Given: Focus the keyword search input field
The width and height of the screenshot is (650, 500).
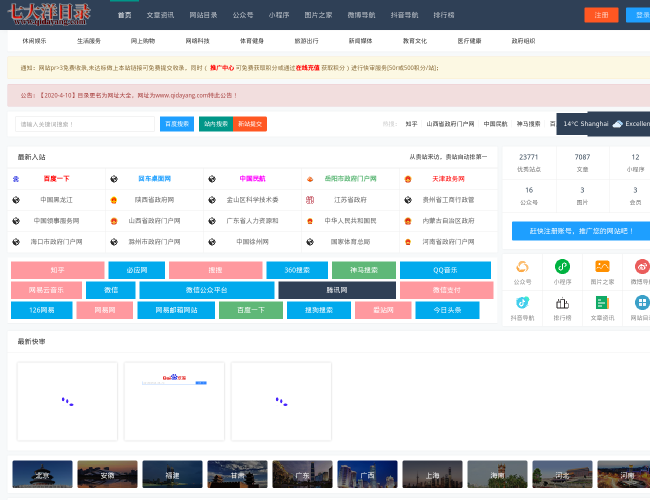Looking at the screenshot, I should coord(85,124).
